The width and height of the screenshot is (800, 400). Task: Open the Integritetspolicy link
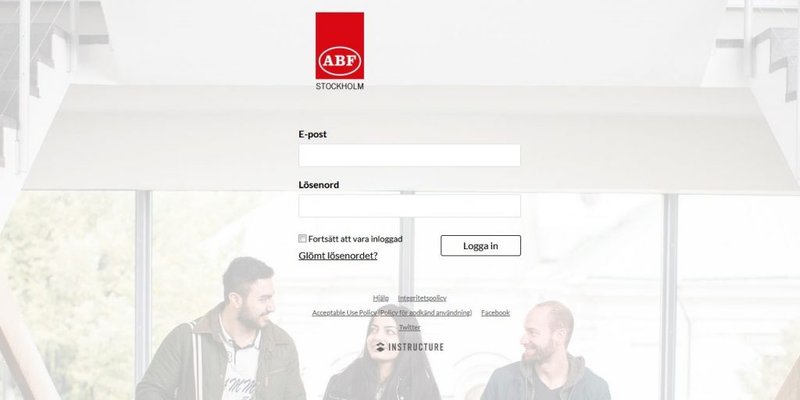point(422,298)
